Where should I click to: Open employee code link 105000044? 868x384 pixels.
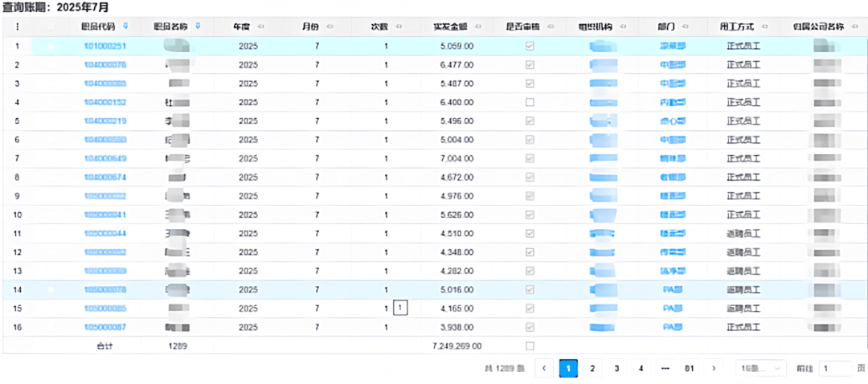pyautogui.click(x=105, y=234)
